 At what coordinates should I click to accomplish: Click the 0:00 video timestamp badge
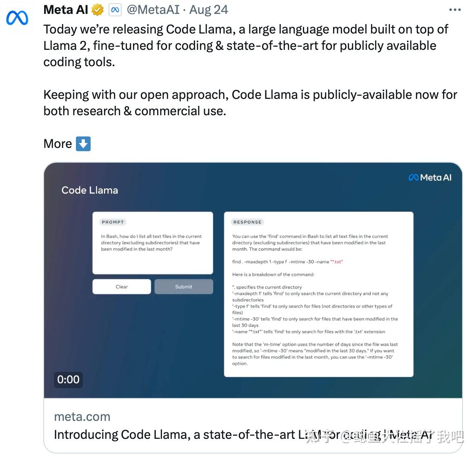pyautogui.click(x=68, y=380)
